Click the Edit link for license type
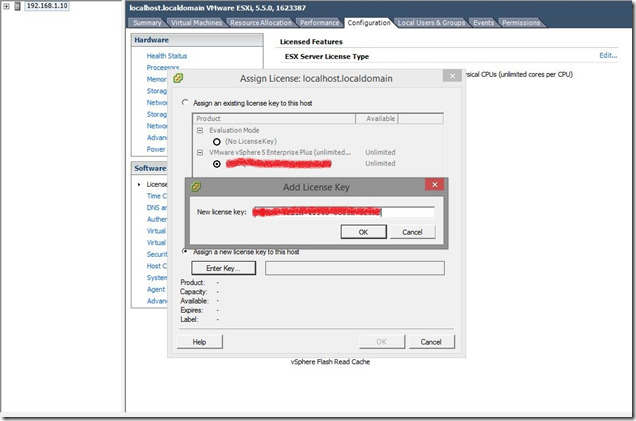The width and height of the screenshot is (636, 421). click(608, 56)
